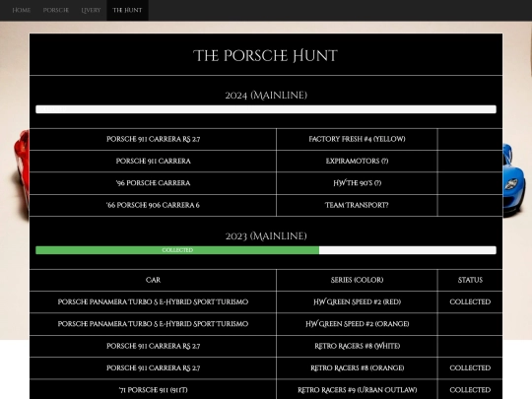Click the 2023 (Mainline) heading

266,235
